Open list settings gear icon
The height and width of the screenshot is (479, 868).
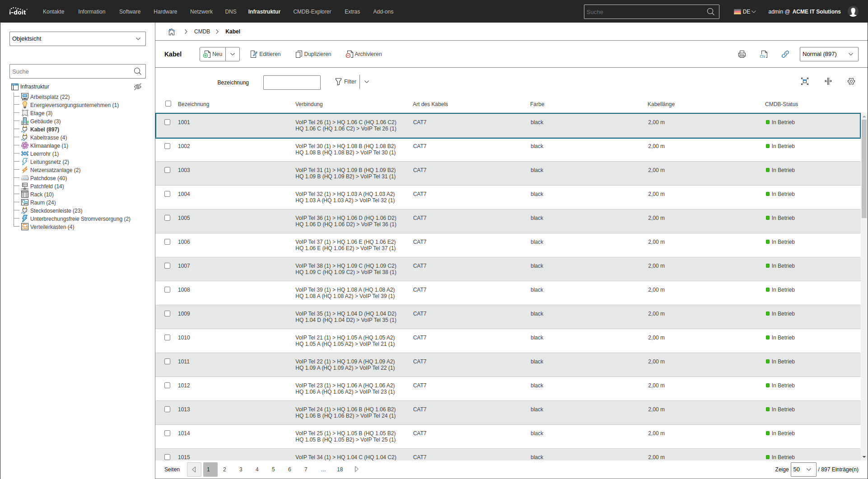point(851,81)
